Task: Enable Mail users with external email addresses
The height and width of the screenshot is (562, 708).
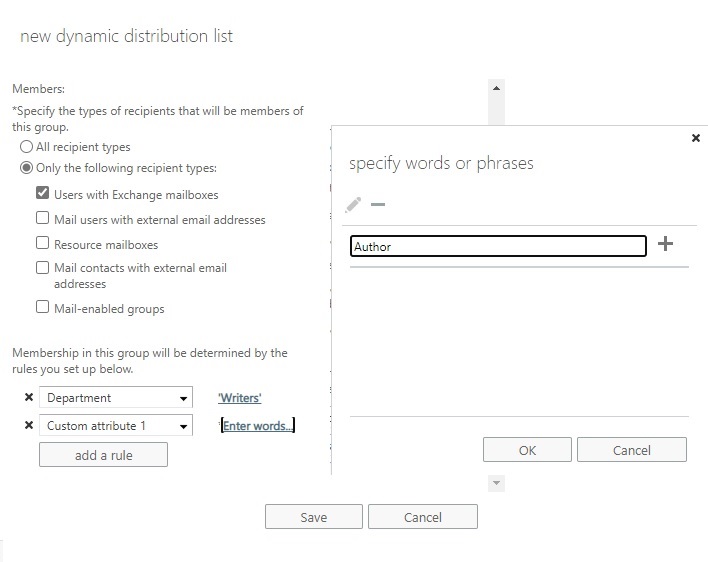Action: click(43, 218)
